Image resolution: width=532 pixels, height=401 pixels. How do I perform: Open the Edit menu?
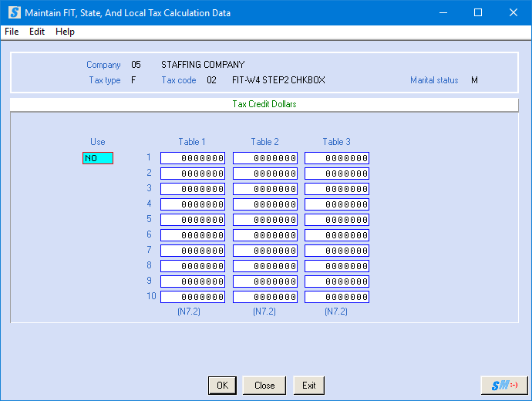(37, 32)
